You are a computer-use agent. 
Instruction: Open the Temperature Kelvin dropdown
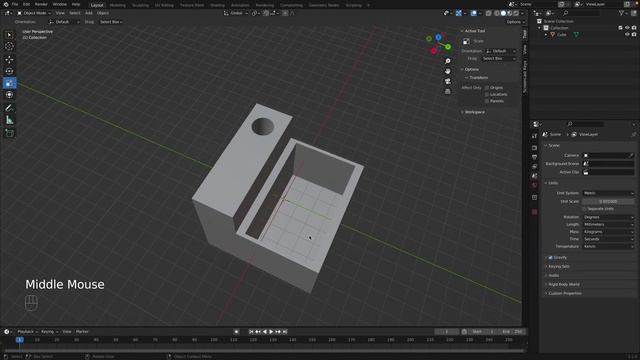tap(608, 247)
